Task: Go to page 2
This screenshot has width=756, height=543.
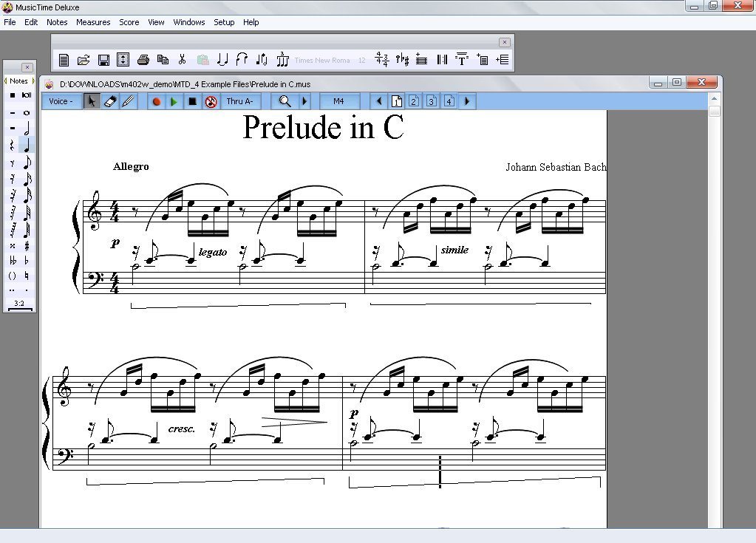Action: [414, 101]
